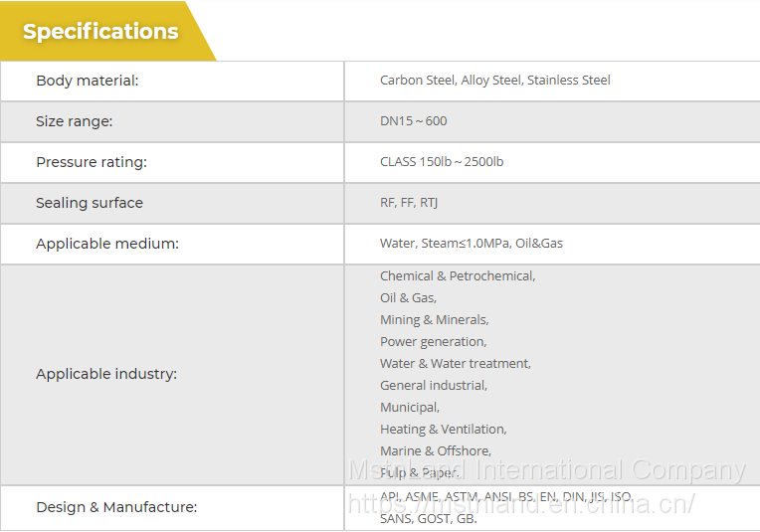
Task: Click the "Heating & Ventilation," industry line
Action: click(443, 430)
